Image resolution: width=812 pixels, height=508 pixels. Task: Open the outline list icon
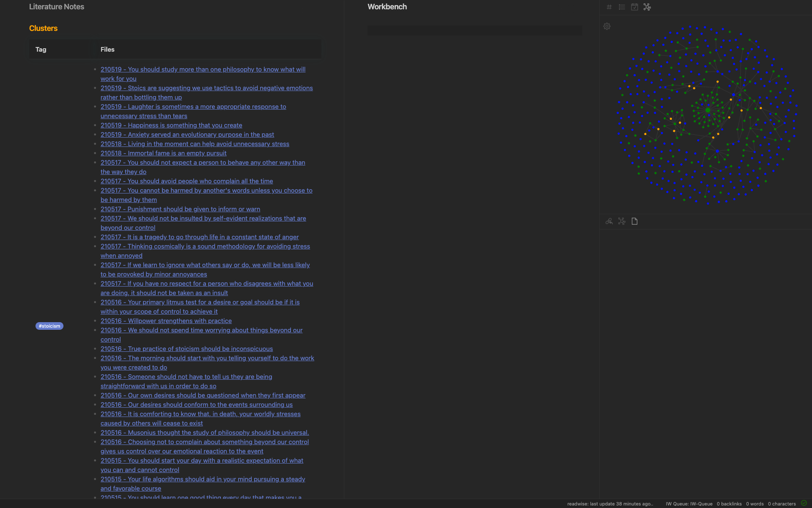[622, 7]
